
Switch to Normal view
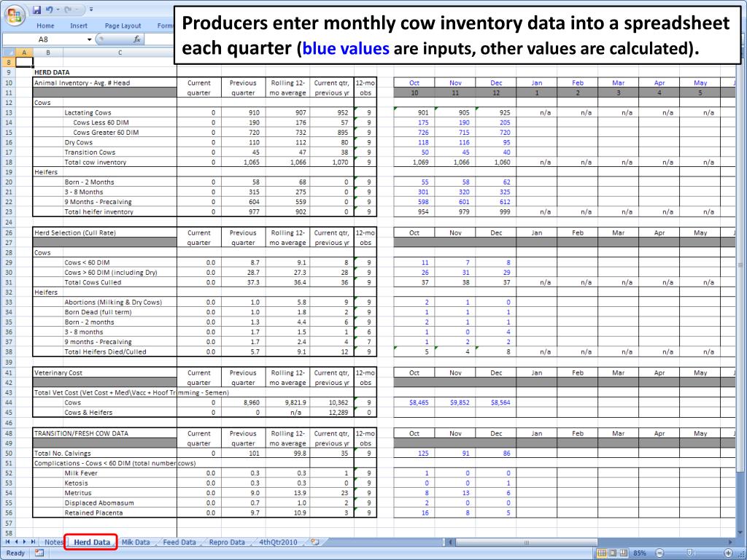point(602,553)
